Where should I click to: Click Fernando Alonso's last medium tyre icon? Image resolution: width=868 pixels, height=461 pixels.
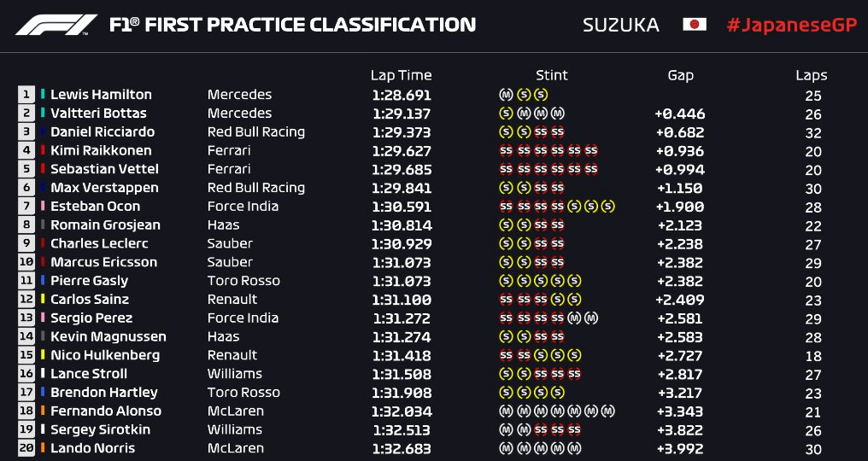coord(608,411)
